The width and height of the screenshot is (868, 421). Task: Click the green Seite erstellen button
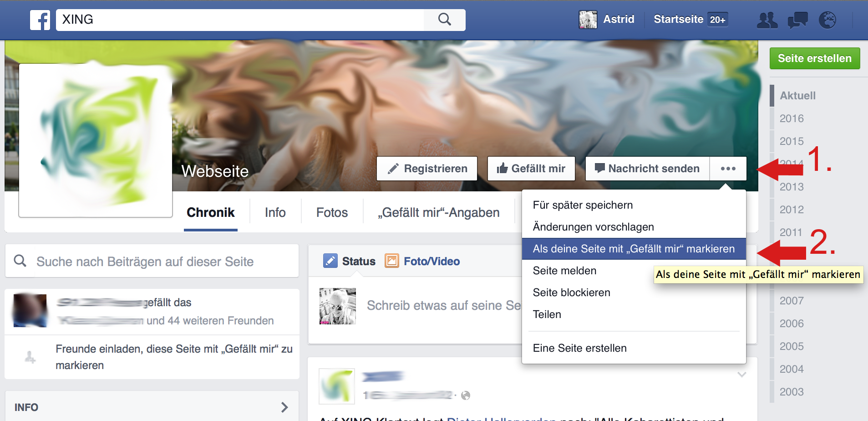(x=815, y=58)
